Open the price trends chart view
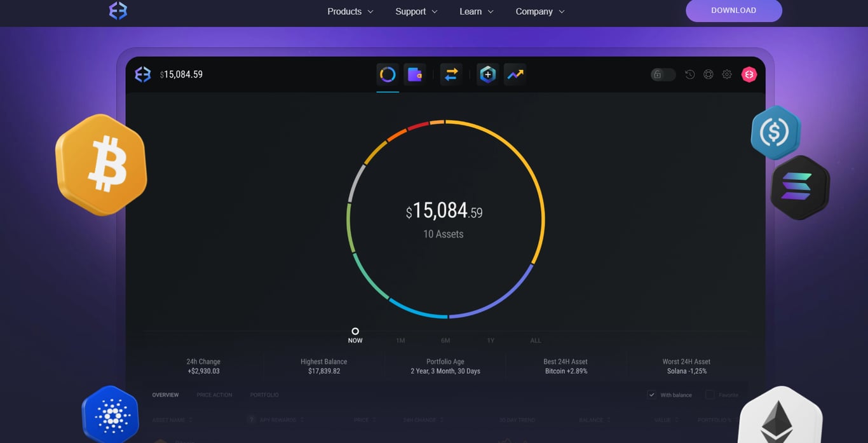868x443 pixels. click(515, 74)
